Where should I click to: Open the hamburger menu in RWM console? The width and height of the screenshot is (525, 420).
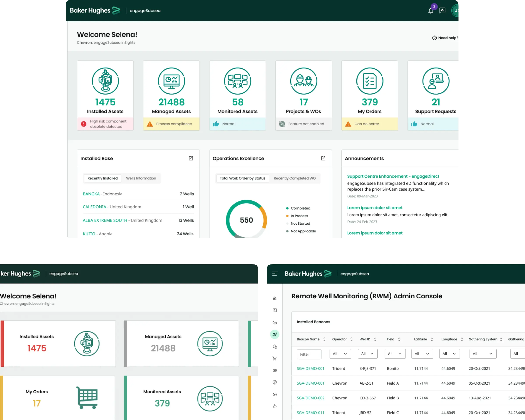(275, 274)
